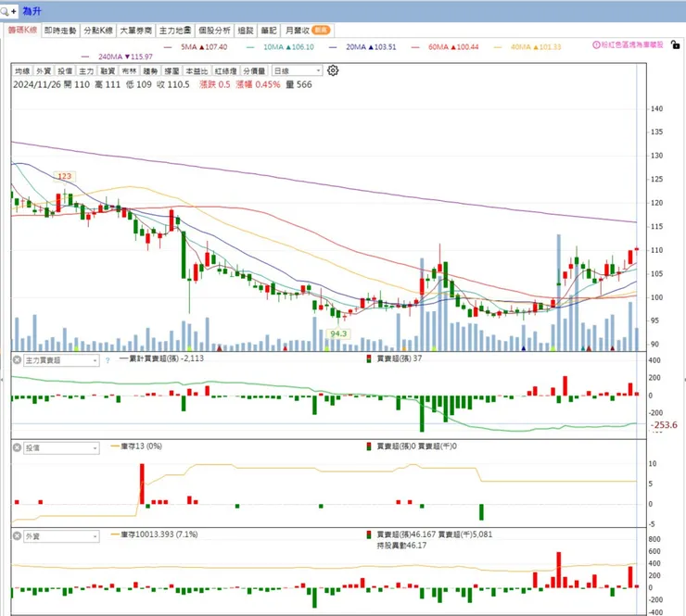This screenshot has height=616, width=686.
Task: Click the plus icon beside the search magnifier
Action: tap(14, 11)
